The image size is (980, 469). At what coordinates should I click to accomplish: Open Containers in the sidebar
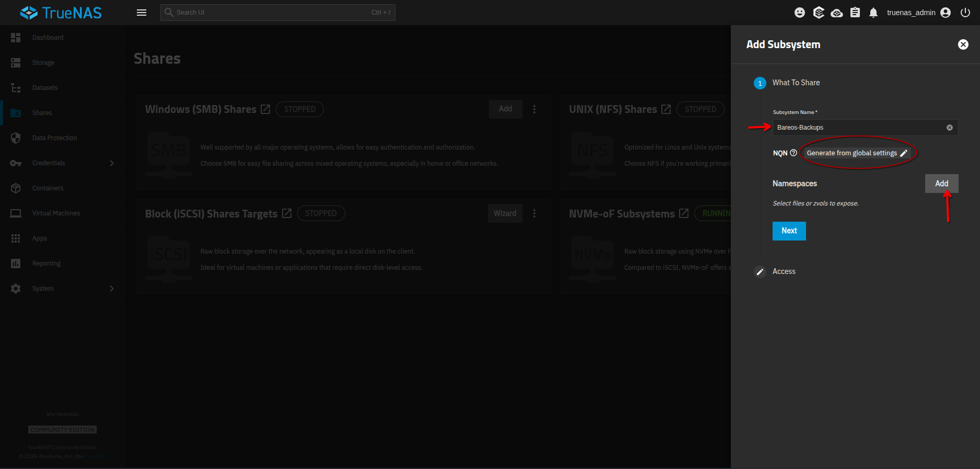point(63,188)
